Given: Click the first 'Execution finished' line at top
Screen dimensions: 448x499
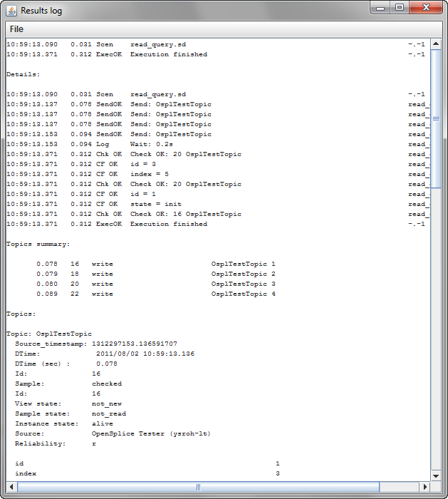Looking at the screenshot, I should click(x=169, y=54).
